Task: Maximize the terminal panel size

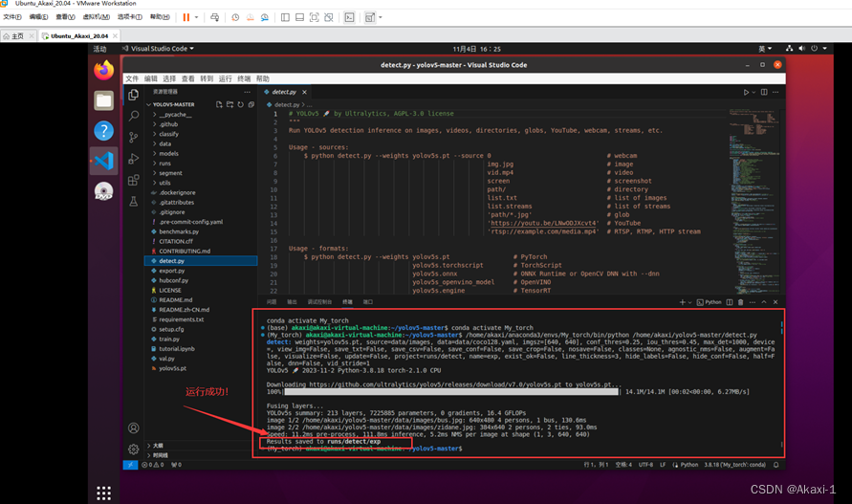Action: pyautogui.click(x=764, y=302)
